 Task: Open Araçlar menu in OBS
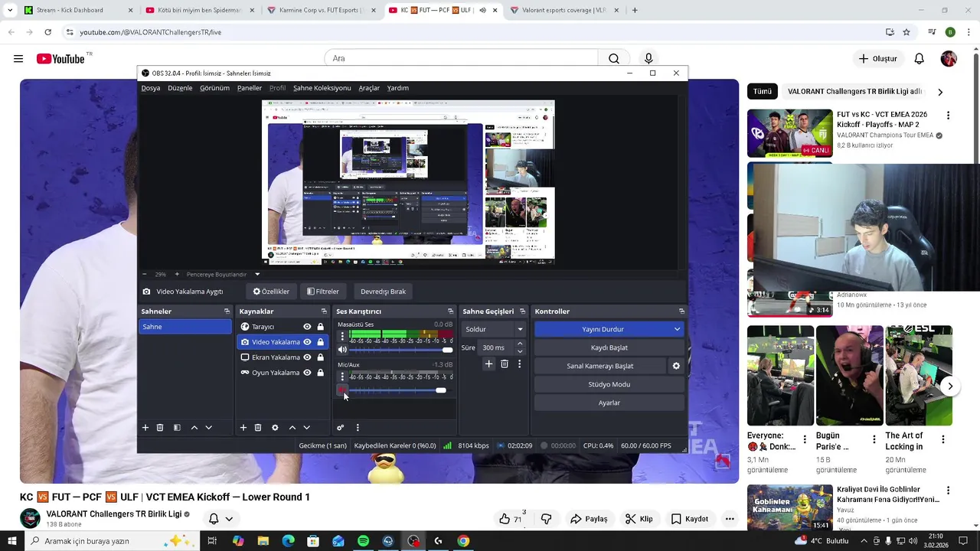pos(369,88)
